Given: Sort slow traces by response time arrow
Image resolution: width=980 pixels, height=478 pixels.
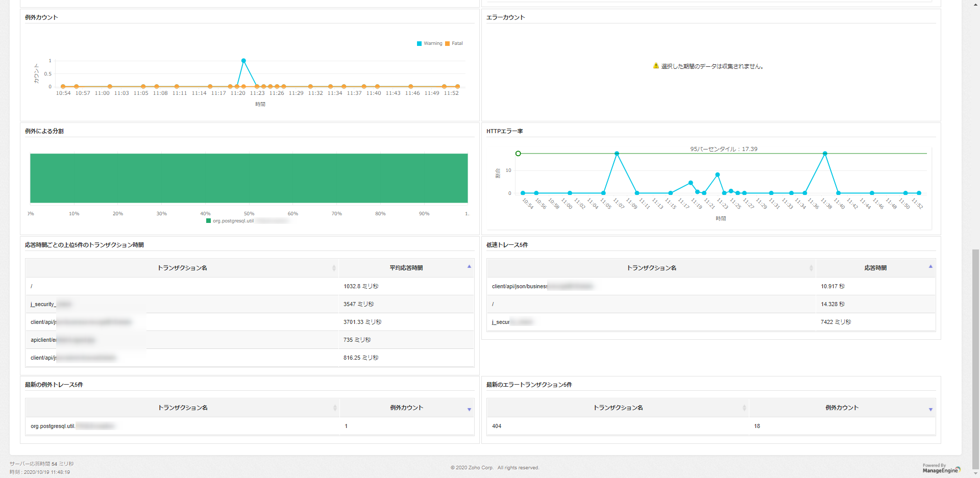Looking at the screenshot, I should pos(930,267).
